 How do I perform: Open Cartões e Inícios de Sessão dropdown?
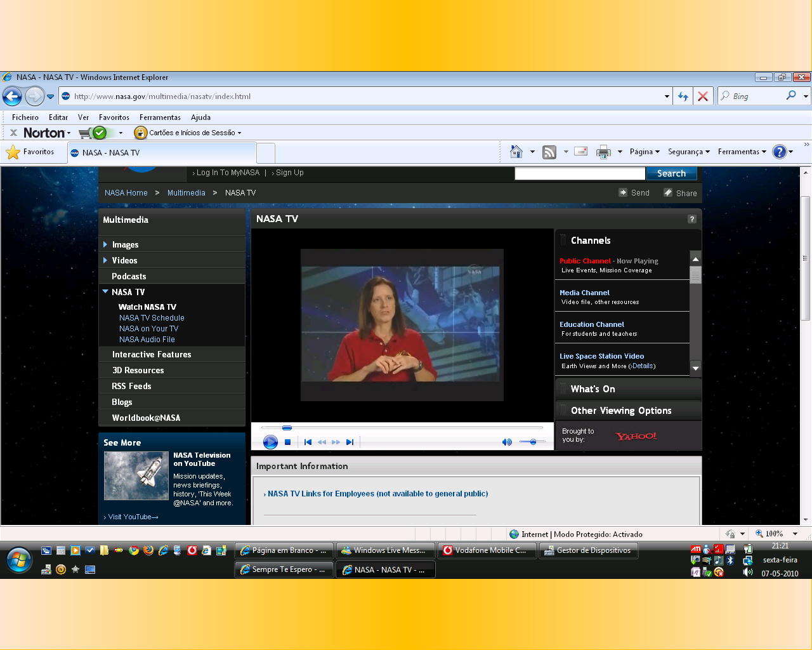(x=195, y=133)
